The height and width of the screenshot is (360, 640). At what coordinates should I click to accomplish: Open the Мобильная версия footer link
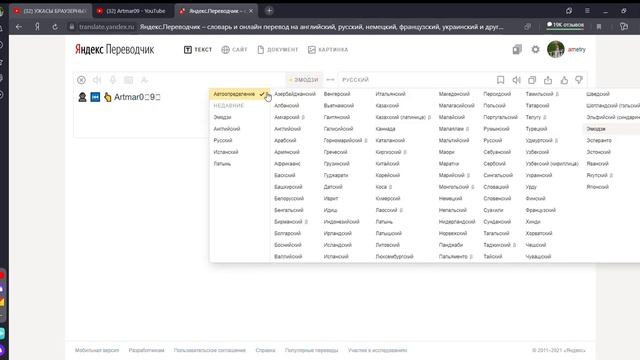[x=97, y=350]
